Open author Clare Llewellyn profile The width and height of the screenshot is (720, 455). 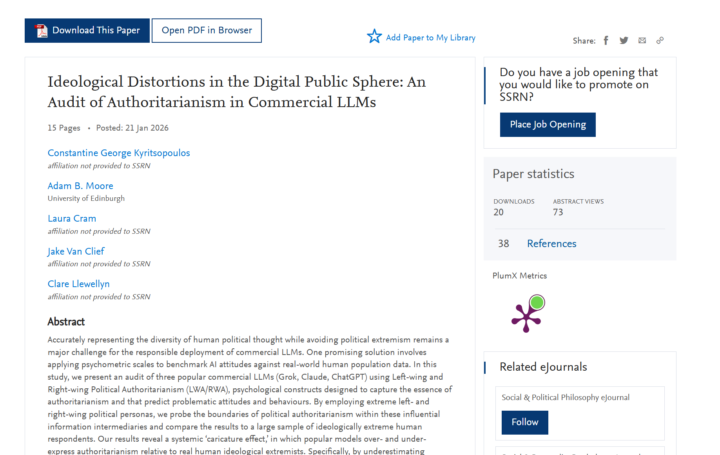(79, 284)
